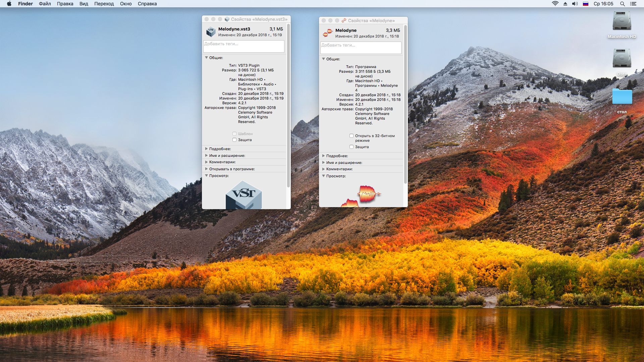Open Spotlight search magnifier in menu bar
This screenshot has height=362, width=644.
pyautogui.click(x=622, y=4)
